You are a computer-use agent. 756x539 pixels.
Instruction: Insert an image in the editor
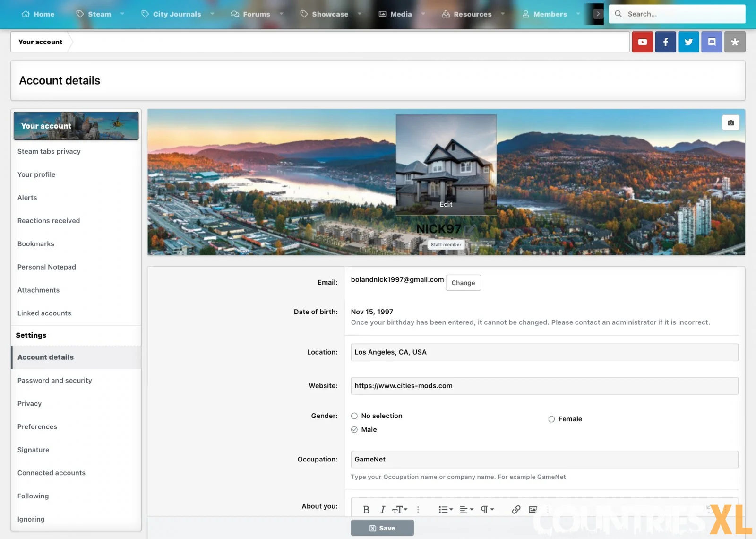tap(533, 509)
